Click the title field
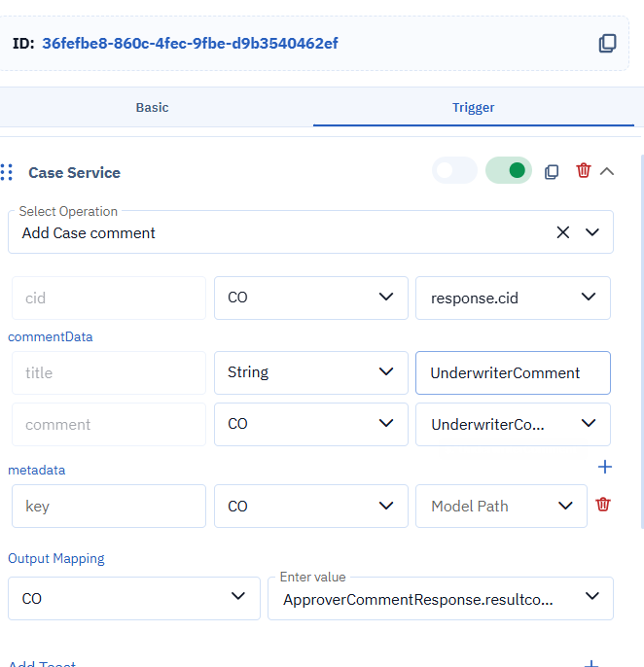Screen dimensions: 644x667 tap(109, 372)
